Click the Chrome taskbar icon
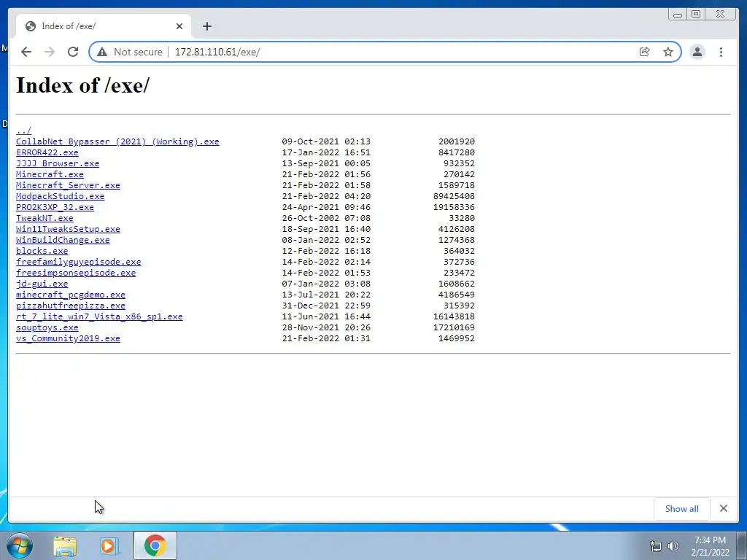This screenshot has width=747, height=560. pos(155,545)
